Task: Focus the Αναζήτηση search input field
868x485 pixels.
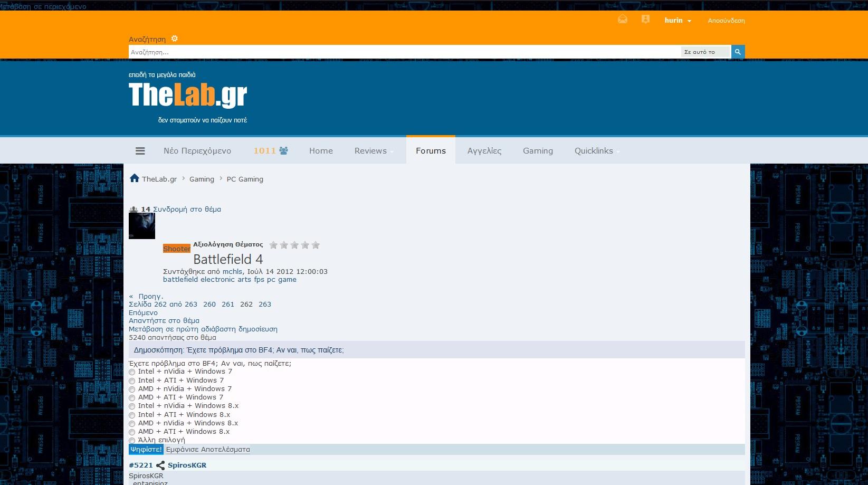Action: [x=404, y=52]
